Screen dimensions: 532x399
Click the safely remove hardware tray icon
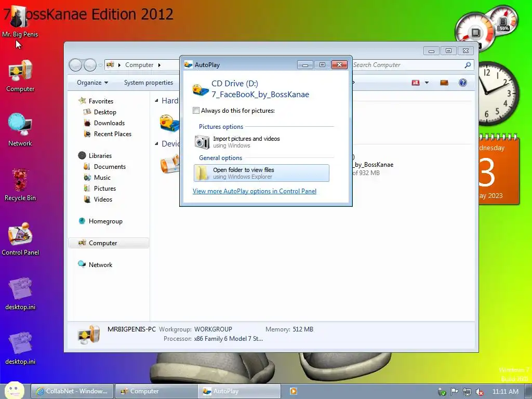coord(442,392)
